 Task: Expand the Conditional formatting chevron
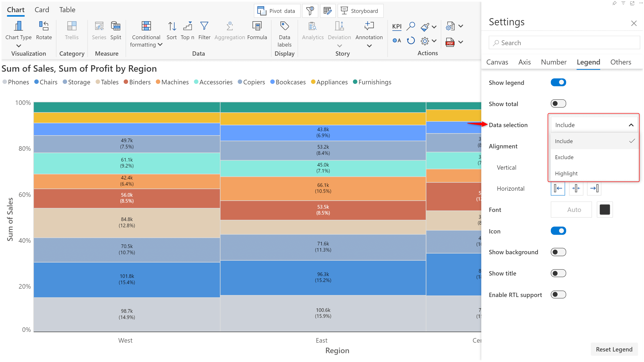160,44
